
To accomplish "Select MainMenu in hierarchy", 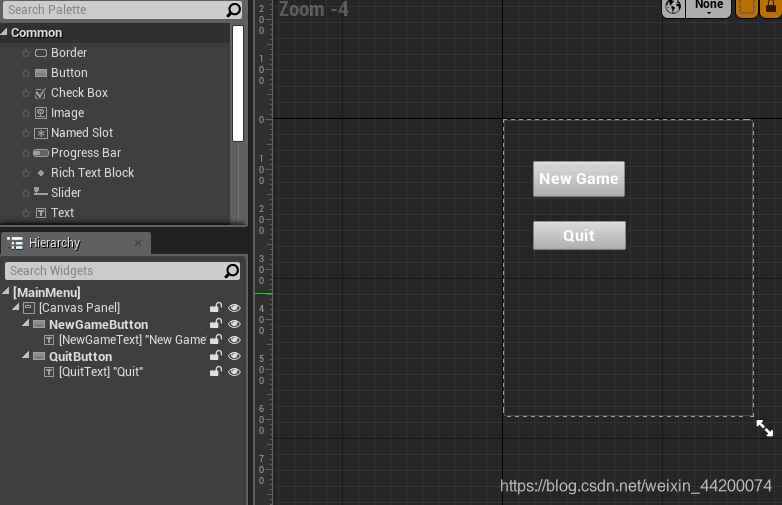I will [x=47, y=292].
